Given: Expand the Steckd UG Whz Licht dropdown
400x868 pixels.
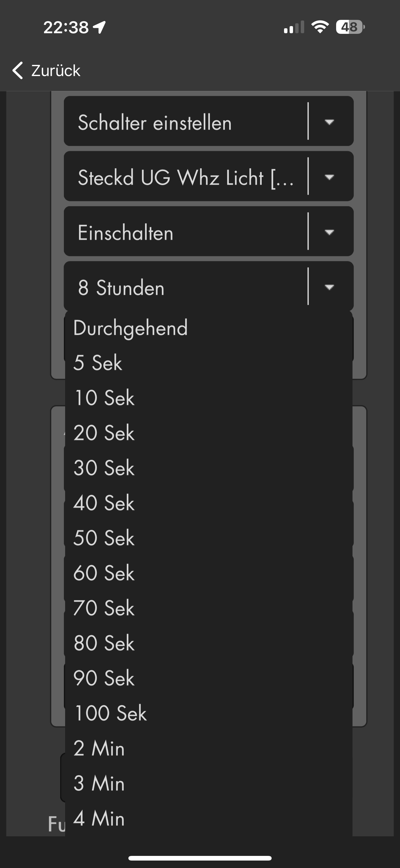Looking at the screenshot, I should click(x=329, y=177).
